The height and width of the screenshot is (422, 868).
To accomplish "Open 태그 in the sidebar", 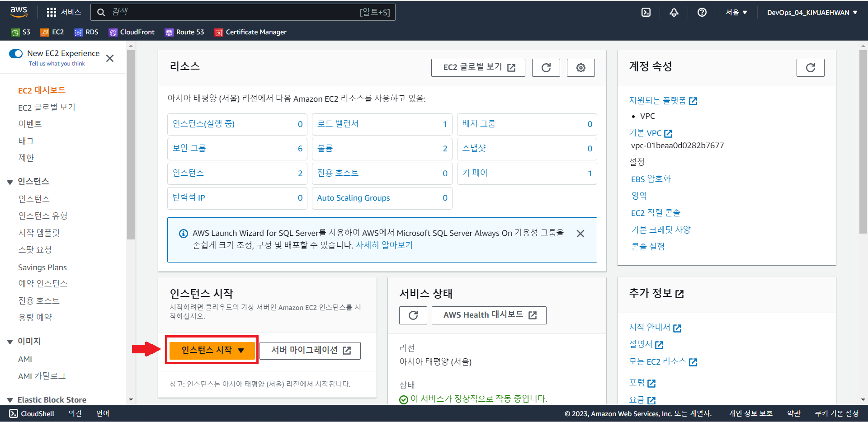I will [x=26, y=141].
